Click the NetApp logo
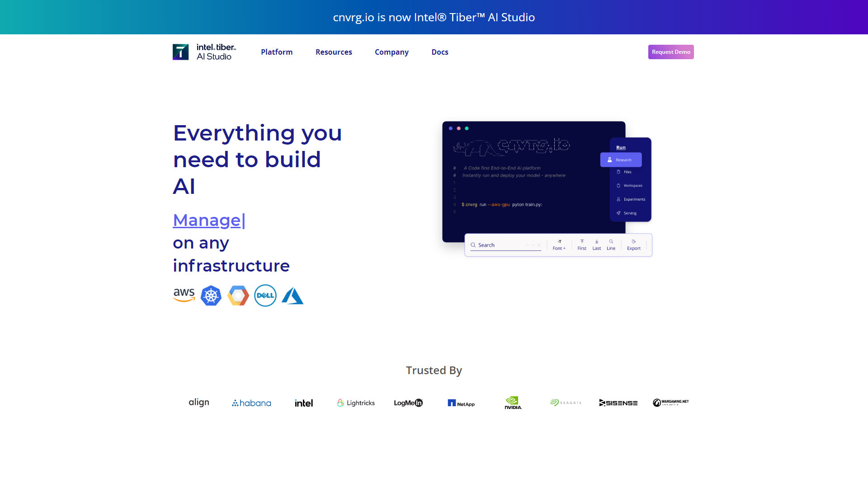The width and height of the screenshot is (868, 488). pos(461,403)
